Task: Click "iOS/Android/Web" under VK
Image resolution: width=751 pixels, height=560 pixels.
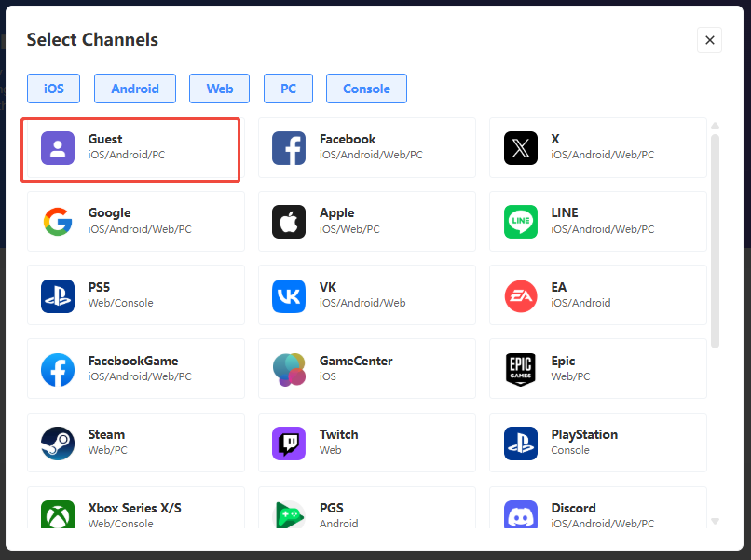Action: tap(362, 303)
